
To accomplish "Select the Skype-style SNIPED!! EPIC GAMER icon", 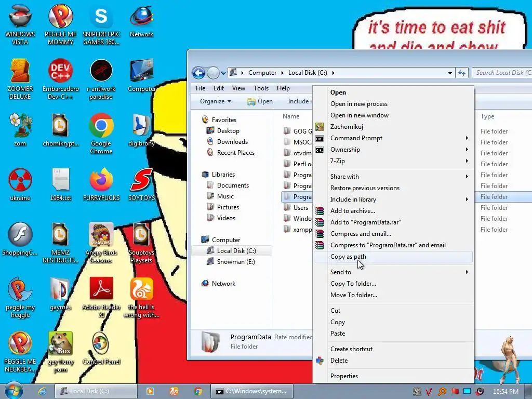I will pyautogui.click(x=101, y=24).
